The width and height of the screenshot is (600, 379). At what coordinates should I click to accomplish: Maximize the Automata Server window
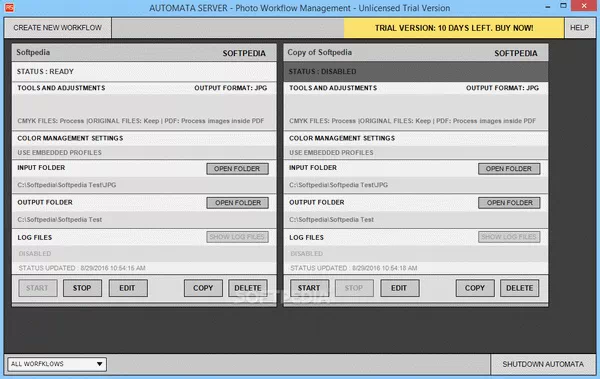point(563,6)
